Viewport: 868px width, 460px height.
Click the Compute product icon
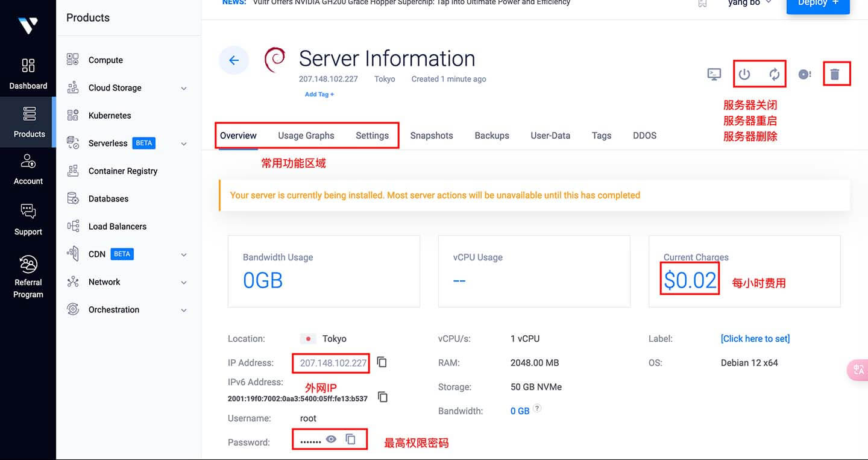tap(73, 60)
